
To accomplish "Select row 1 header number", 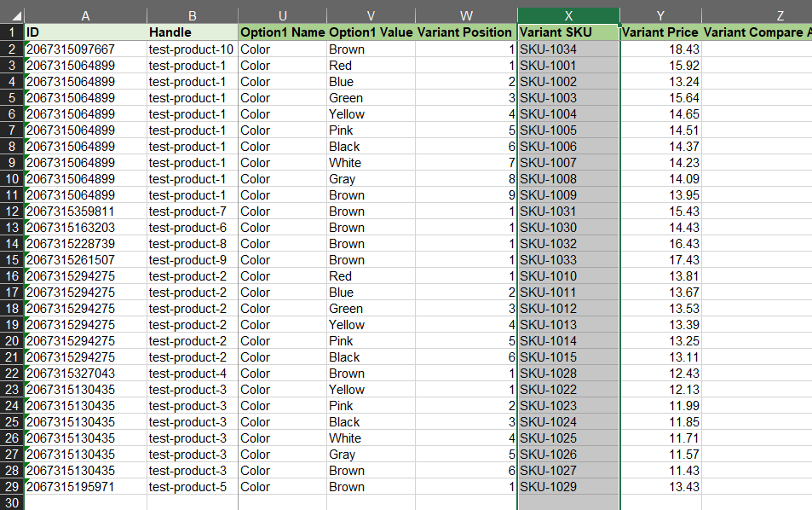I will click(12, 32).
